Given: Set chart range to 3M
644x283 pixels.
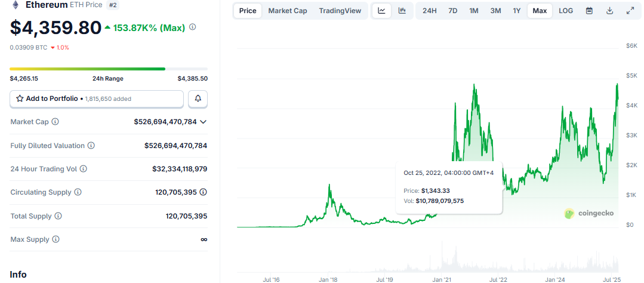Looking at the screenshot, I should (x=496, y=11).
